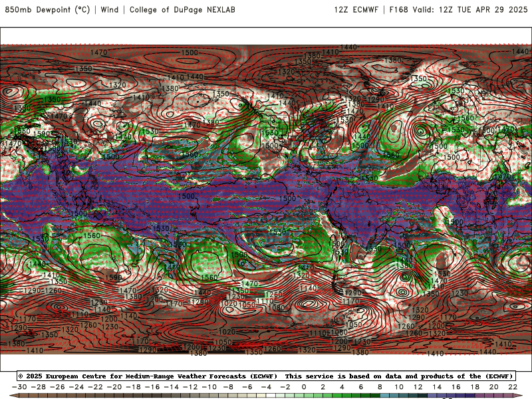Click the -12 legend value
The width and height of the screenshot is (532, 399).
point(190,387)
